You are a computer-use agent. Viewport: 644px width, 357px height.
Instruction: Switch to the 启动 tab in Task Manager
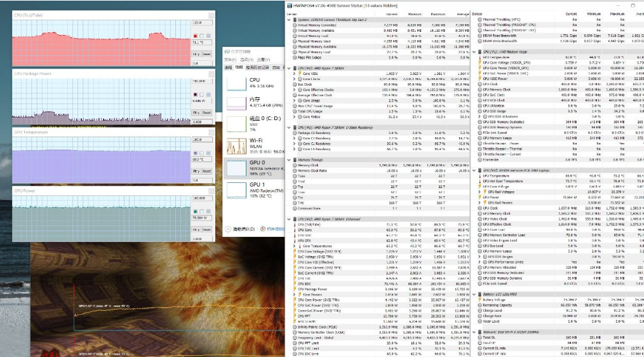click(x=276, y=67)
